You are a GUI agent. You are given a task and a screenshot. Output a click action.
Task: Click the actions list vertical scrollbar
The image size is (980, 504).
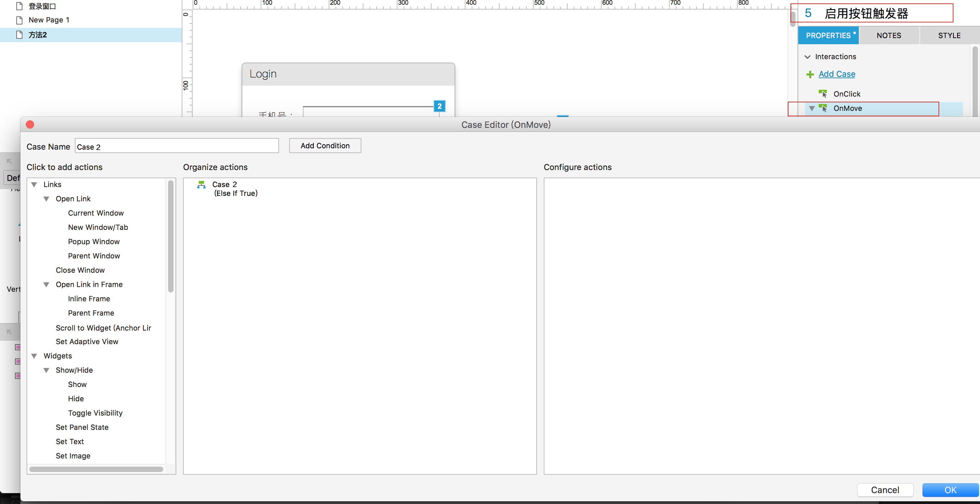coord(171,236)
